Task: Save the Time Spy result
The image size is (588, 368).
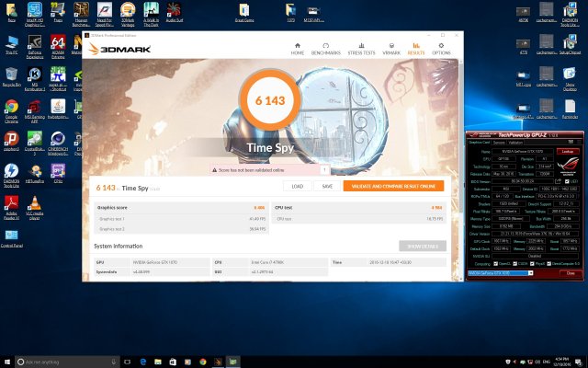Action: click(x=326, y=186)
